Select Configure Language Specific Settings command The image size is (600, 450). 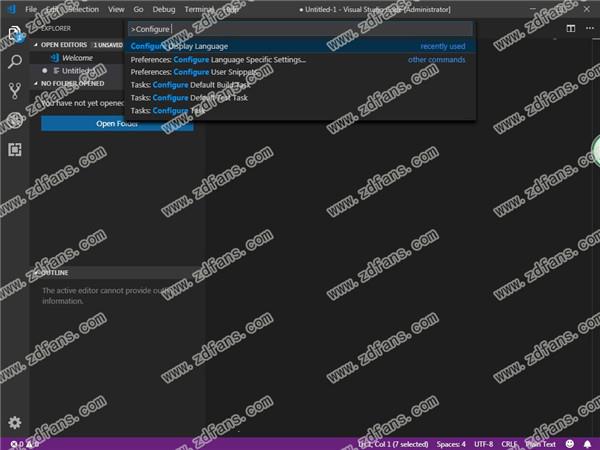[300, 60]
